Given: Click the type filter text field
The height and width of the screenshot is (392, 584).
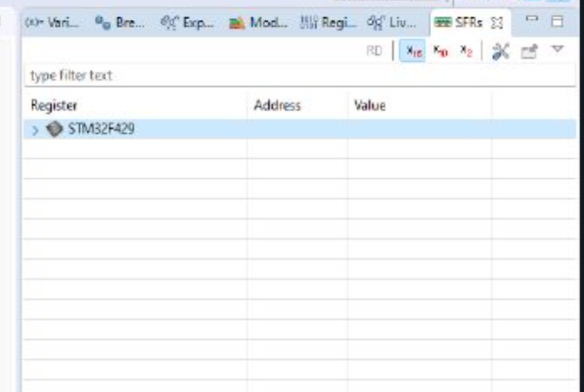Looking at the screenshot, I should (x=300, y=76).
